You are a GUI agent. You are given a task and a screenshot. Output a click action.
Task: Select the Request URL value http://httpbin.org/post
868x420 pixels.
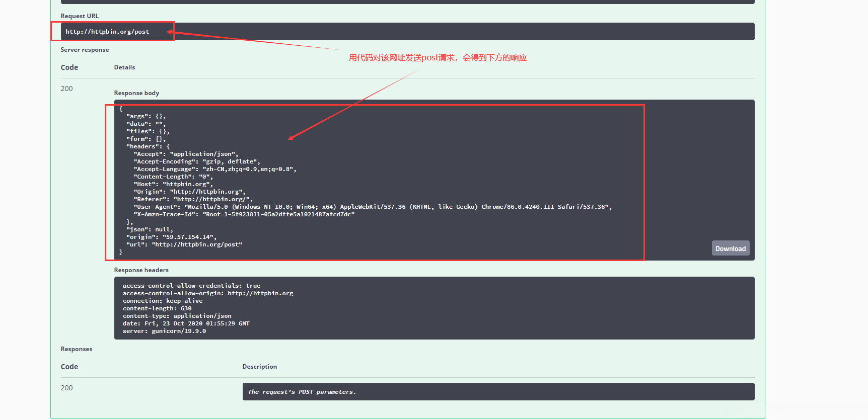(x=107, y=32)
